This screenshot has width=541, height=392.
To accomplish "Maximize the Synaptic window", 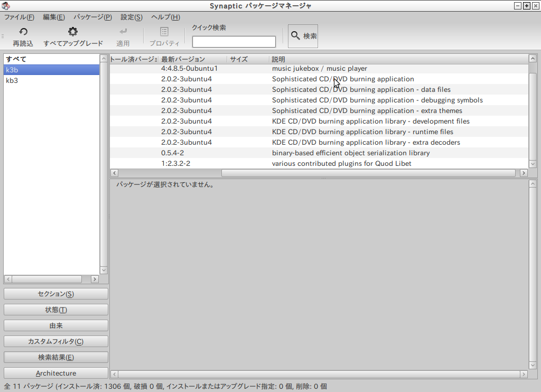I will (527, 6).
